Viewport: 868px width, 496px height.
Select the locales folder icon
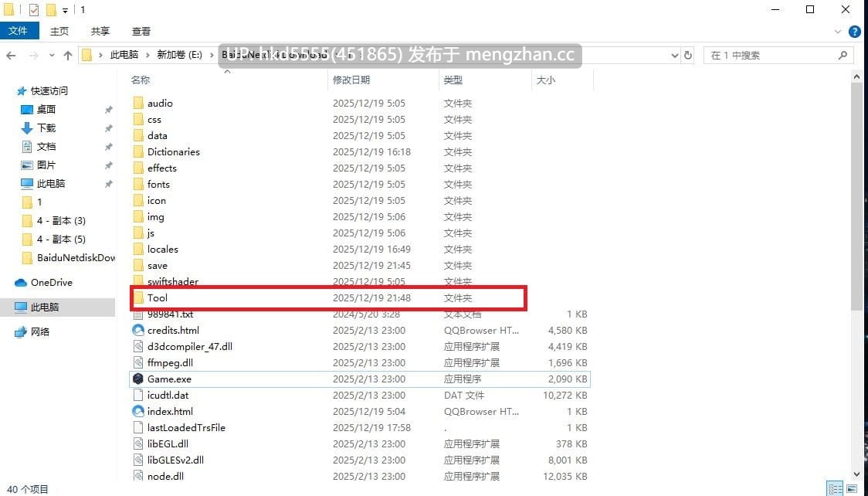click(138, 249)
